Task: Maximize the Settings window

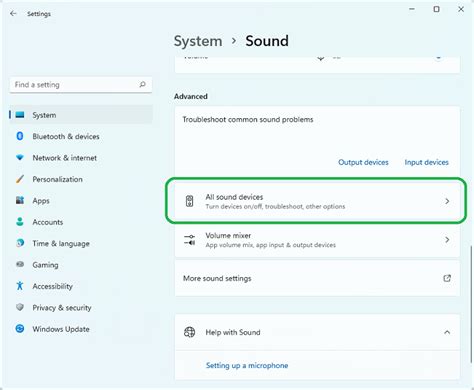Action: pos(436,9)
